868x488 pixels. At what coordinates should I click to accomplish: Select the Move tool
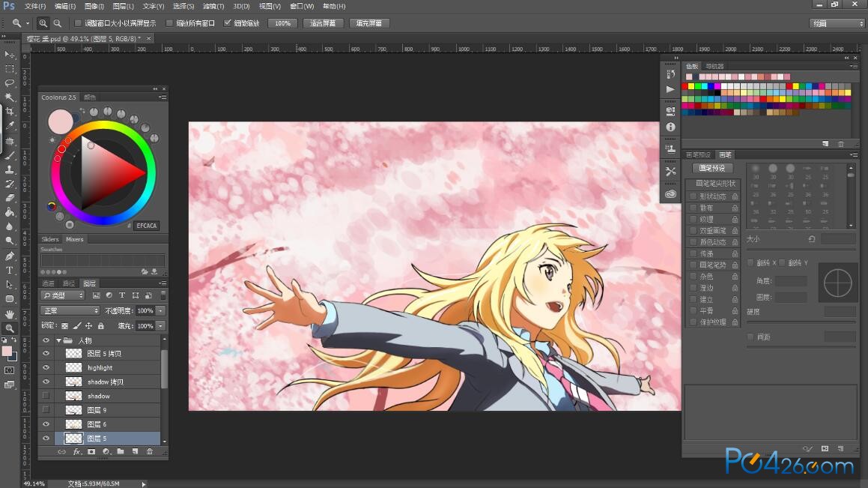click(x=10, y=54)
